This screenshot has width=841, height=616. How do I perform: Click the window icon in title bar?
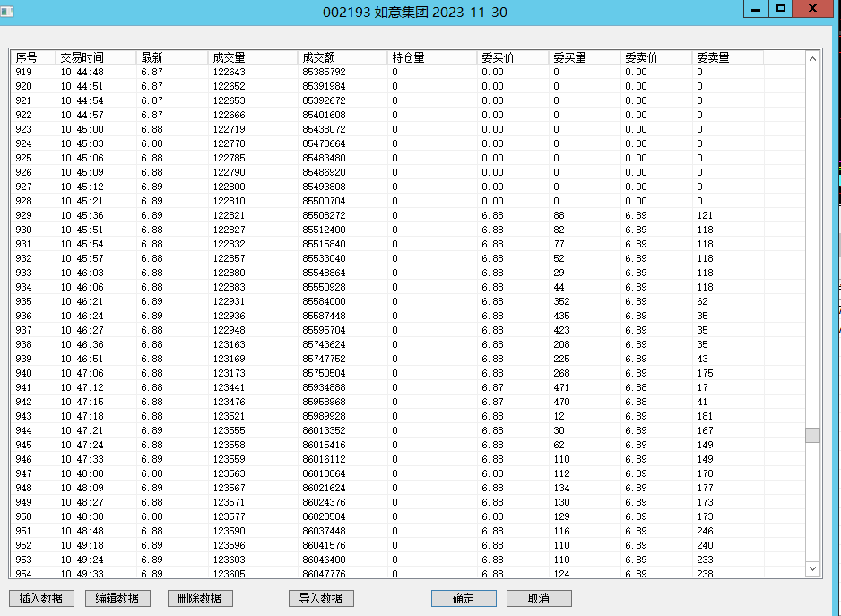[7, 12]
